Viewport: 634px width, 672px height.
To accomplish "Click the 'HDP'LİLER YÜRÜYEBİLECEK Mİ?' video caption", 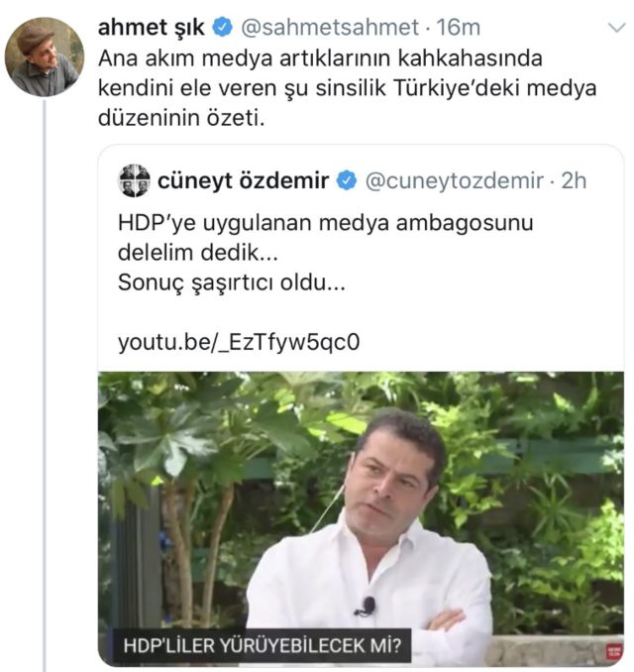I will coord(263,645).
